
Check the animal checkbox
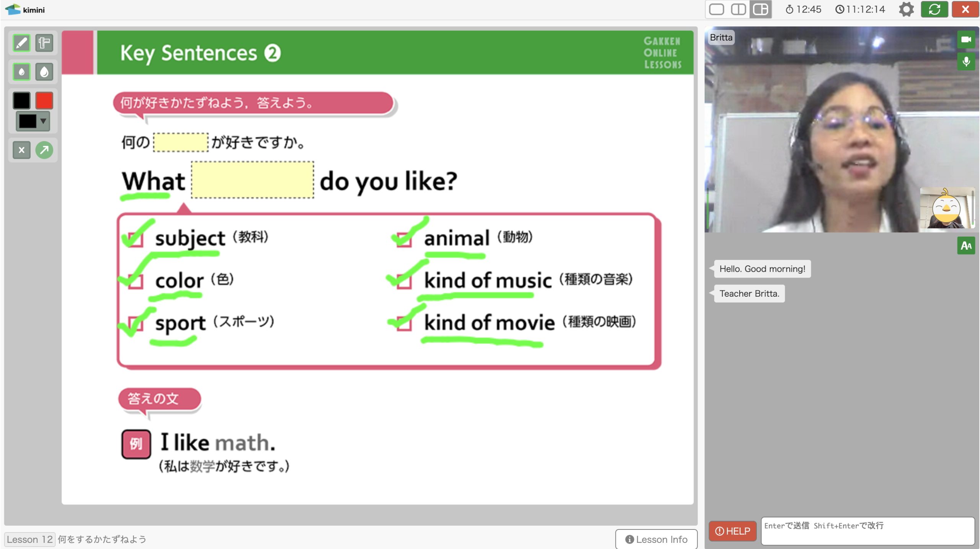[x=404, y=240]
